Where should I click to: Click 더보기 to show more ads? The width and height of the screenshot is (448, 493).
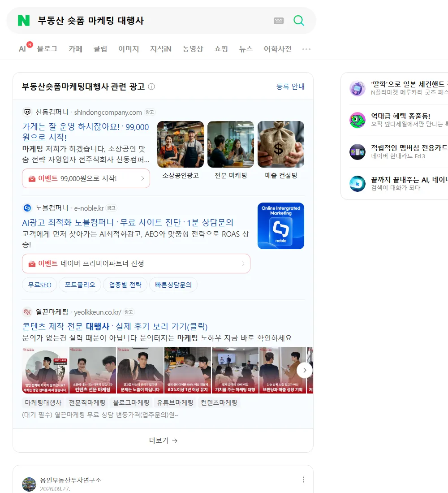(163, 441)
